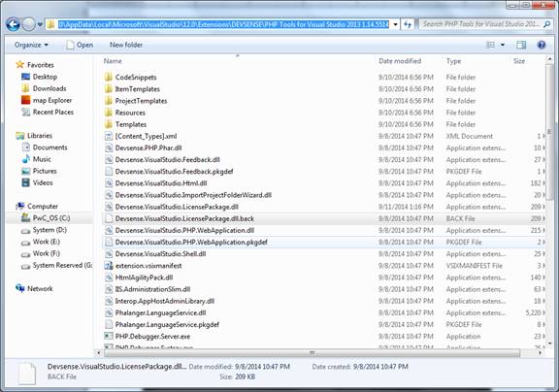Image resolution: width=559 pixels, height=392 pixels.
Task: Click the PHP.Debugger.Server.exe application icon
Action: [x=109, y=336]
